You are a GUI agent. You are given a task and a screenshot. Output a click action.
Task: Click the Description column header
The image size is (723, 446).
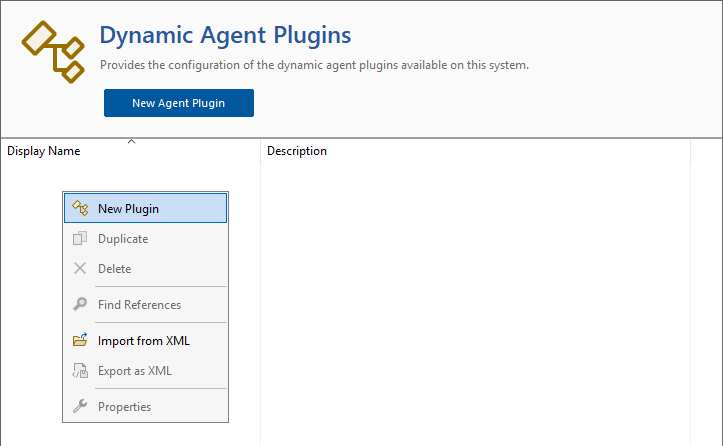coord(297,151)
